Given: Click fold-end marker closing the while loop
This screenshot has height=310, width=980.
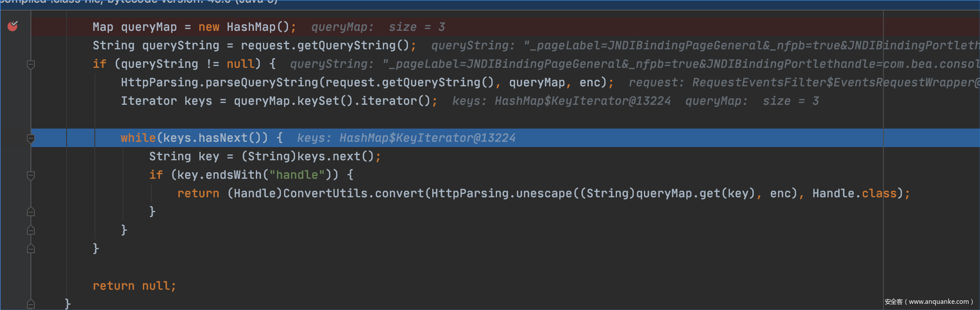Looking at the screenshot, I should pyautogui.click(x=31, y=230).
